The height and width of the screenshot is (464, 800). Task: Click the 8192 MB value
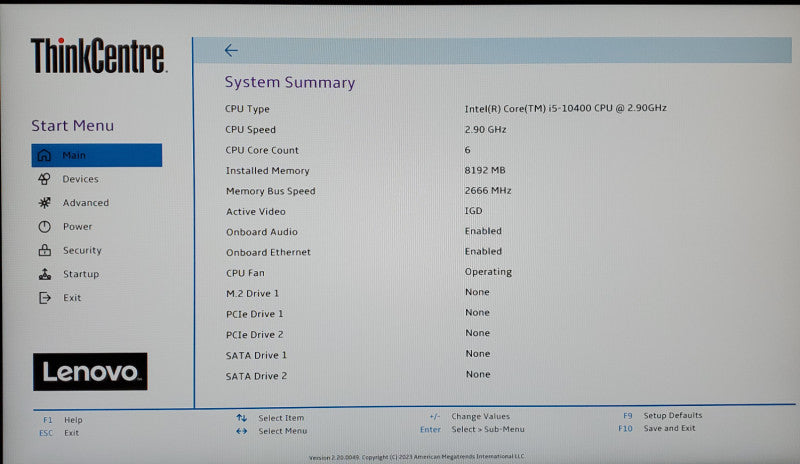485,170
